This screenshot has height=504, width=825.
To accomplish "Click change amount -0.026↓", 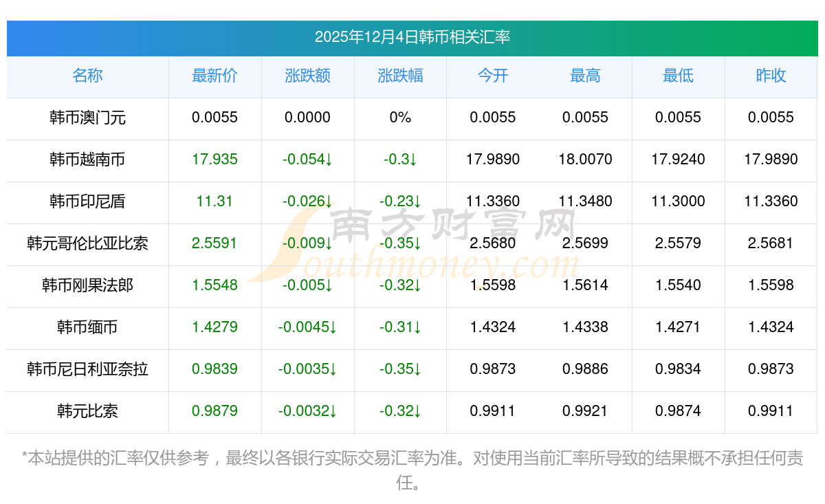I will tap(307, 201).
